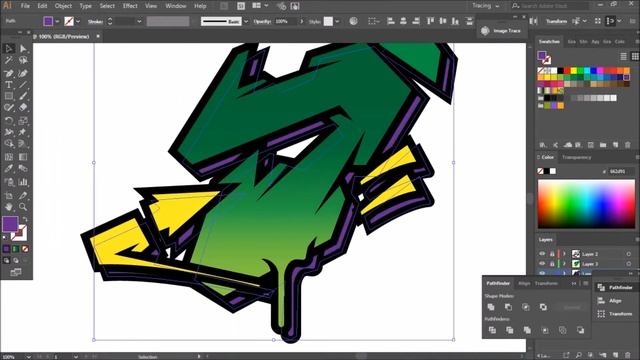Image resolution: width=640 pixels, height=360 pixels.
Task: Set fill to None mode button
Action: (x=25, y=249)
